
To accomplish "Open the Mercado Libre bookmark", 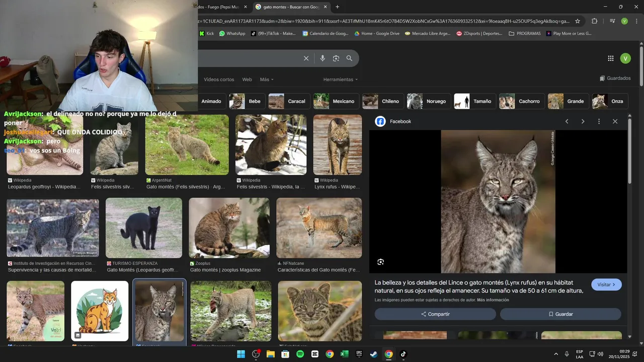I will click(x=428, y=34).
